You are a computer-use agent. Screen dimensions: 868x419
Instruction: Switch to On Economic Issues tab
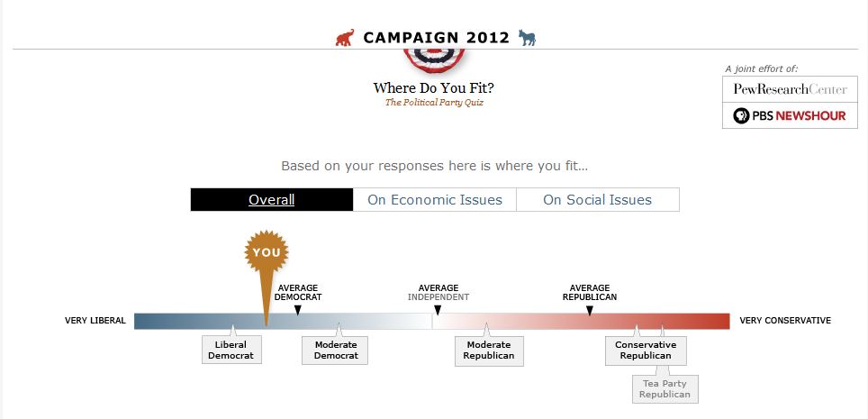(x=435, y=199)
